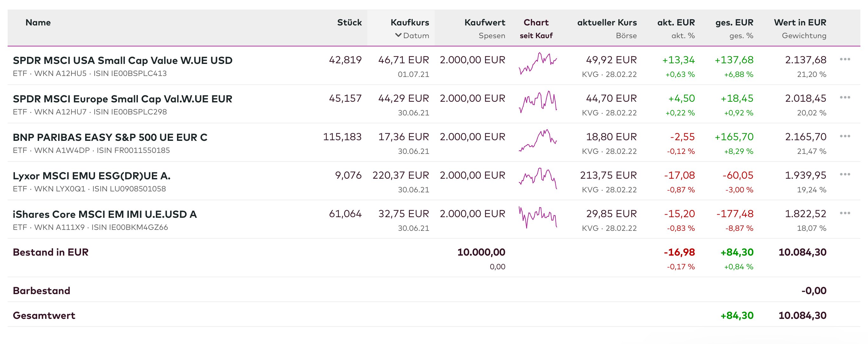Sort table by Name column header
868x344 pixels.
tap(38, 23)
